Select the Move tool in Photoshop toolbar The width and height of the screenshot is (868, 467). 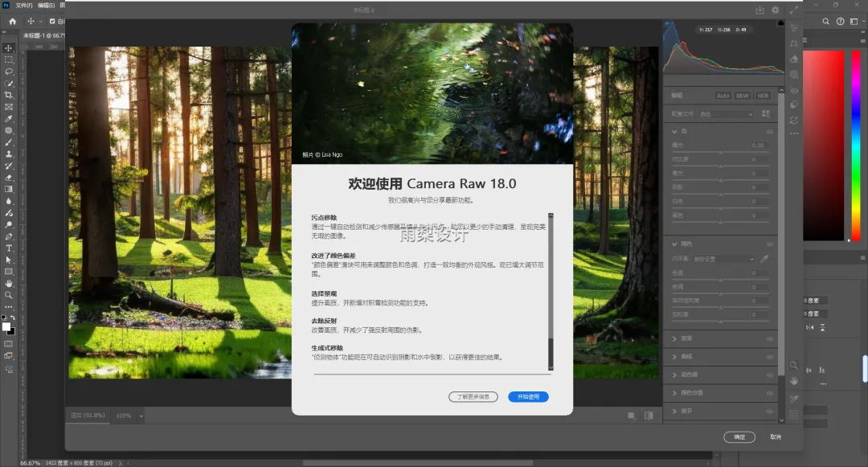pos(8,48)
